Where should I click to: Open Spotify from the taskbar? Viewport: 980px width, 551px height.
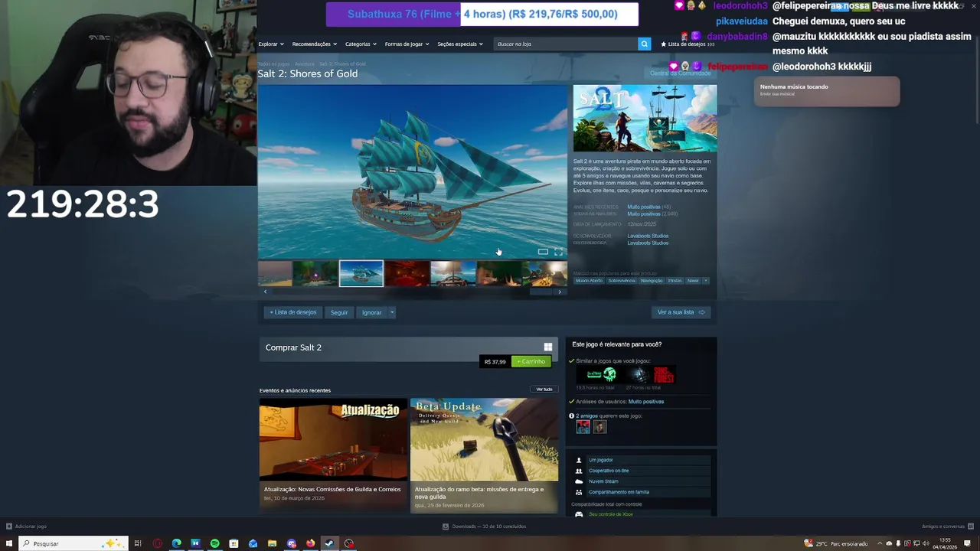click(x=214, y=543)
